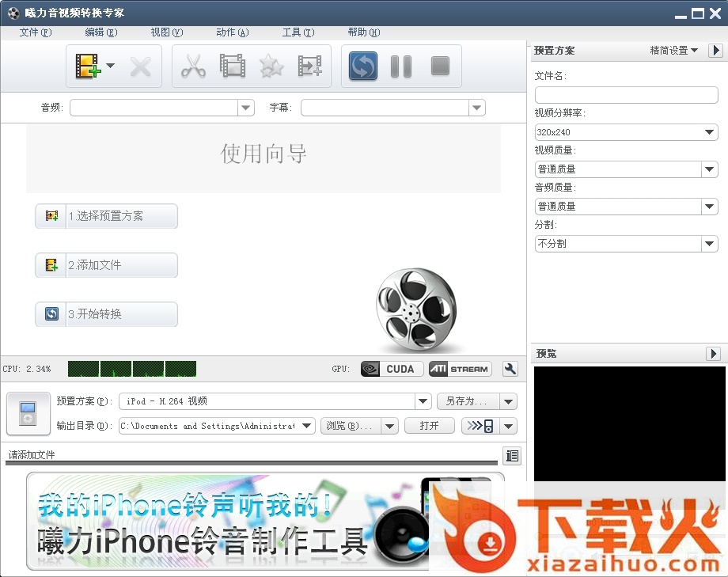This screenshot has width=728, height=577.
Task: Click wizard step 2 添加文件
Action: [106, 265]
